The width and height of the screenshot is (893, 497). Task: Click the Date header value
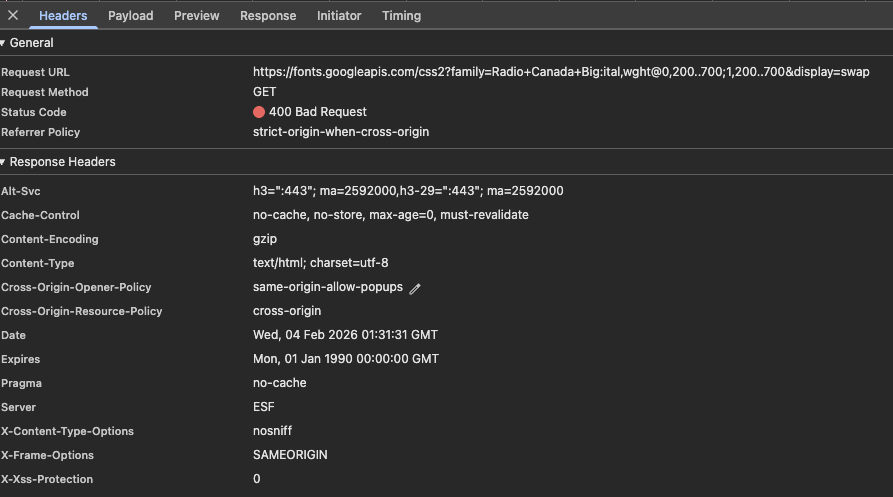345,335
